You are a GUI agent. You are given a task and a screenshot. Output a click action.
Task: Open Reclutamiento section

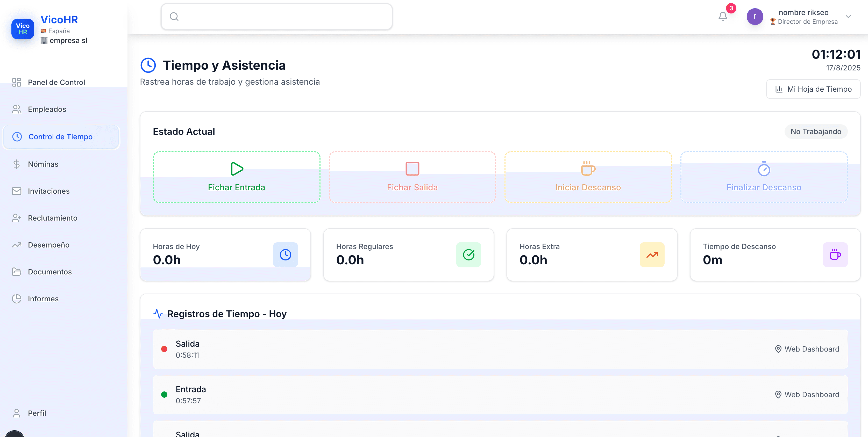[x=61, y=218]
